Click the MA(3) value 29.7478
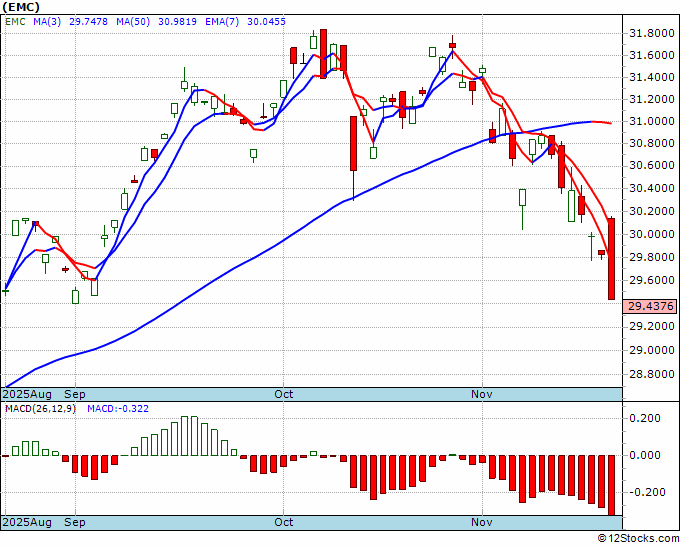Viewport: 680px width, 546px height. pos(88,21)
